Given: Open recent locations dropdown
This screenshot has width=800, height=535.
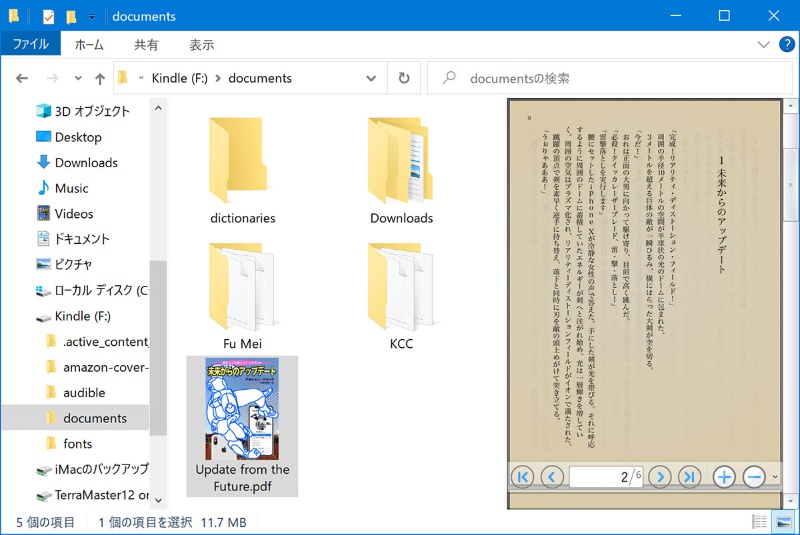Looking at the screenshot, I should (x=78, y=79).
